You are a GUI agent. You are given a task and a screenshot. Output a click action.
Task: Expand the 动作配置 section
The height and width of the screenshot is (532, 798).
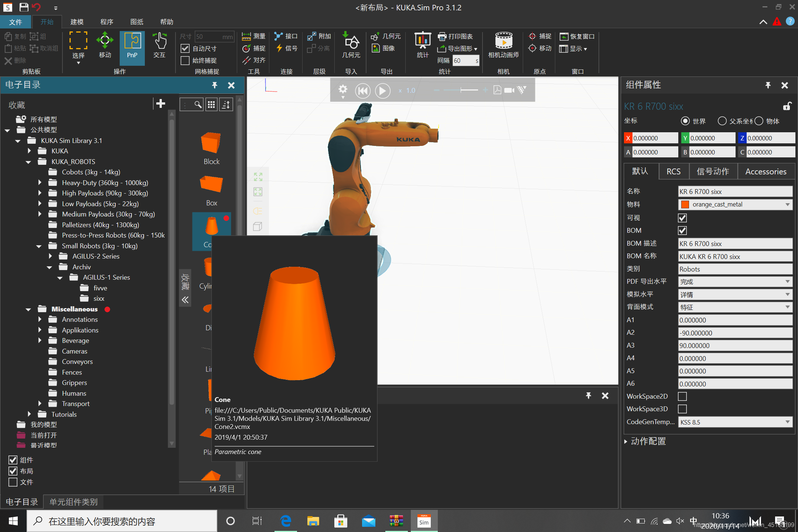[x=628, y=441]
